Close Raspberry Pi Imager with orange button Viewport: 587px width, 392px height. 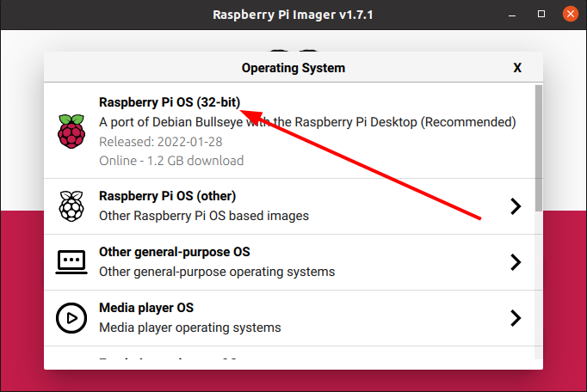(570, 15)
